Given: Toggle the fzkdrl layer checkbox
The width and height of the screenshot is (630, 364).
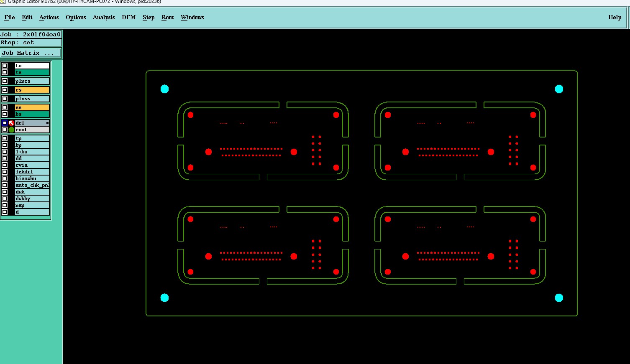Looking at the screenshot, I should pyautogui.click(x=5, y=172).
